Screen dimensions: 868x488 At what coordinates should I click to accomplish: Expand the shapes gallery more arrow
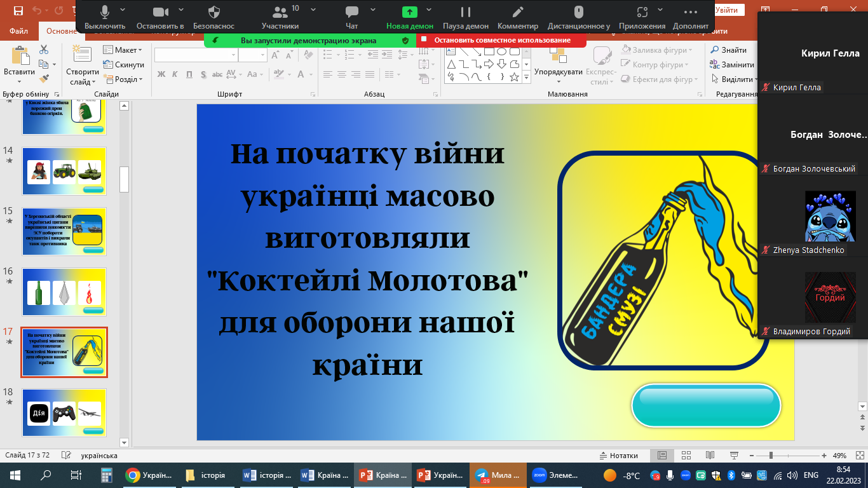[x=526, y=77]
